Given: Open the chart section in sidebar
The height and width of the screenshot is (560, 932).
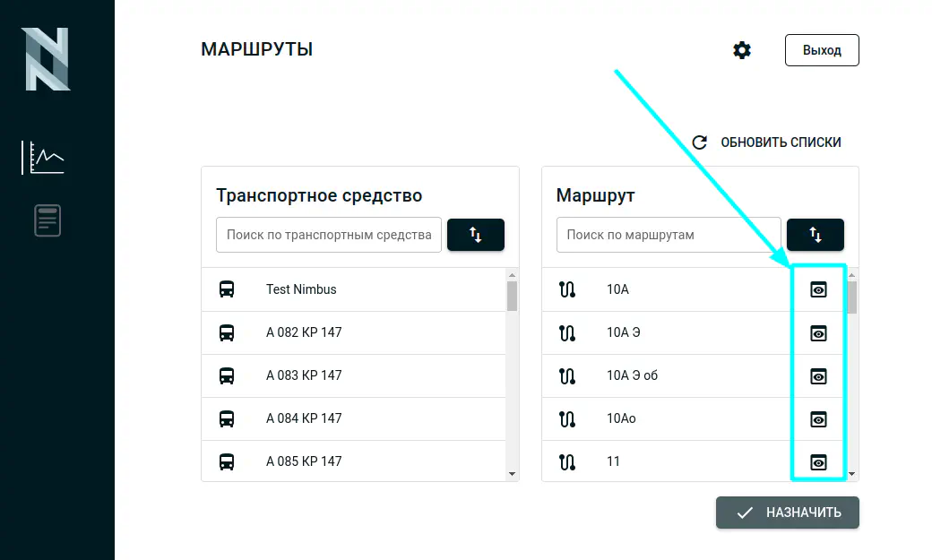Looking at the screenshot, I should pyautogui.click(x=43, y=158).
